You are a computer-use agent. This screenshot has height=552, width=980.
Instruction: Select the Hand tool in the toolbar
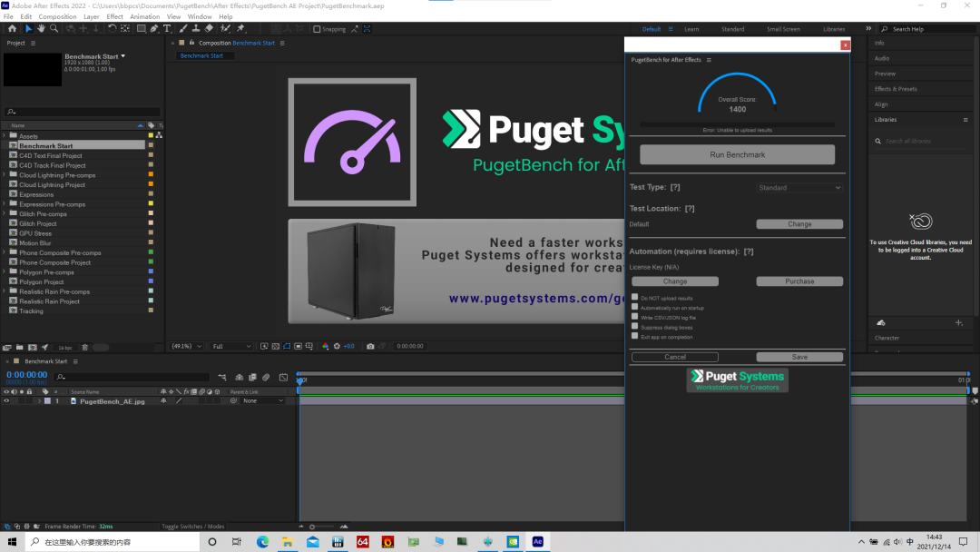pyautogui.click(x=42, y=29)
